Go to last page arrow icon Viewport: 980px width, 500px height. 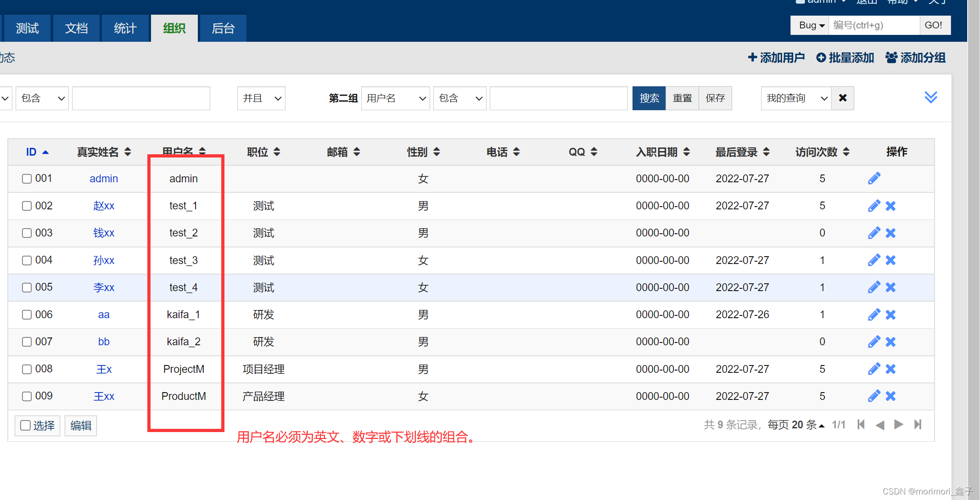[918, 425]
